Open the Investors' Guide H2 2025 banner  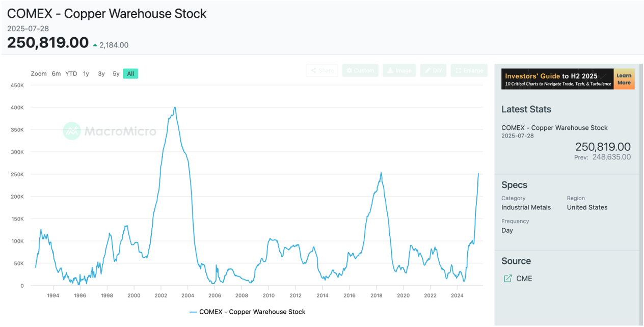point(557,79)
